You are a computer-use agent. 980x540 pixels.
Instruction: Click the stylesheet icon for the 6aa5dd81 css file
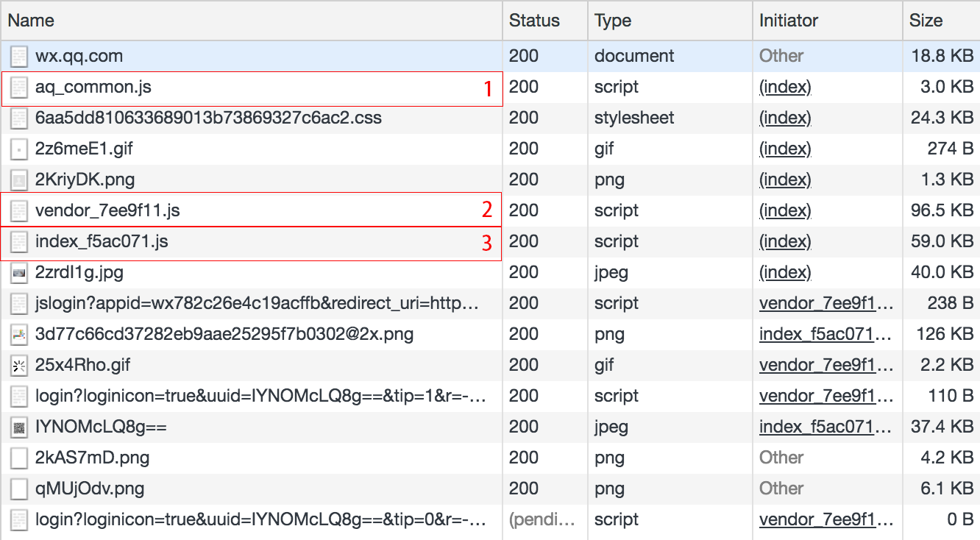pos(19,118)
